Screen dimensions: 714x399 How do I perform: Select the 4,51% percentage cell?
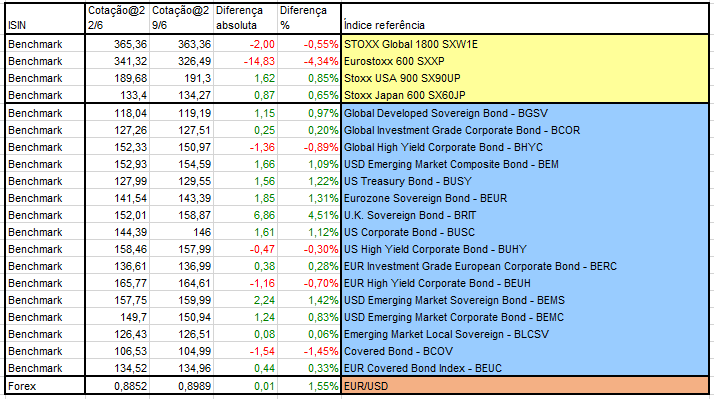pyautogui.click(x=309, y=215)
